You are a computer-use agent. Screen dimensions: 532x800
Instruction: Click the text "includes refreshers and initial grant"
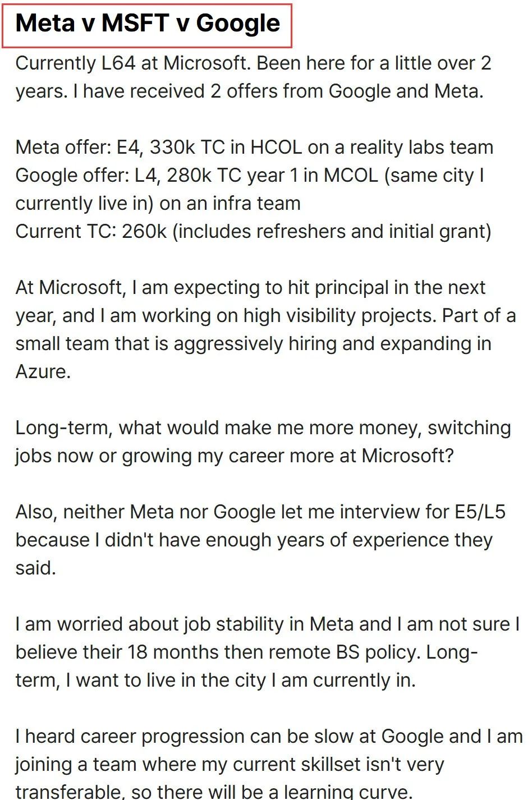(332, 231)
